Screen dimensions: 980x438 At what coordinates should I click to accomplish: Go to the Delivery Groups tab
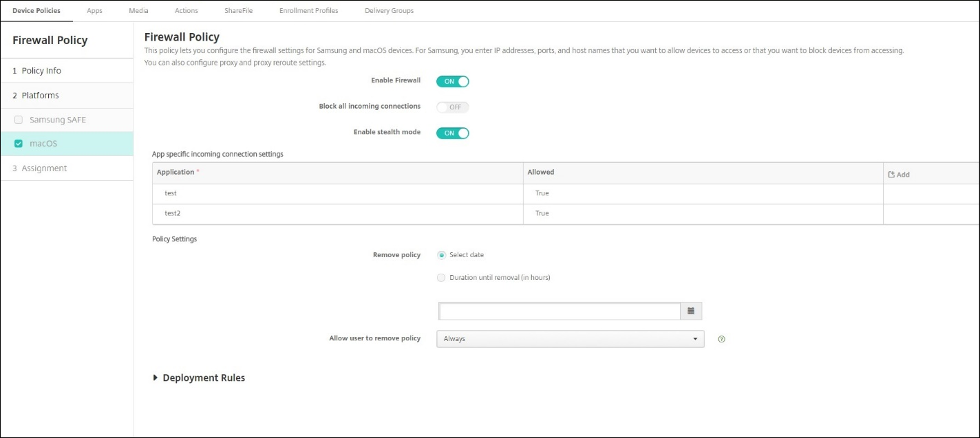389,11
